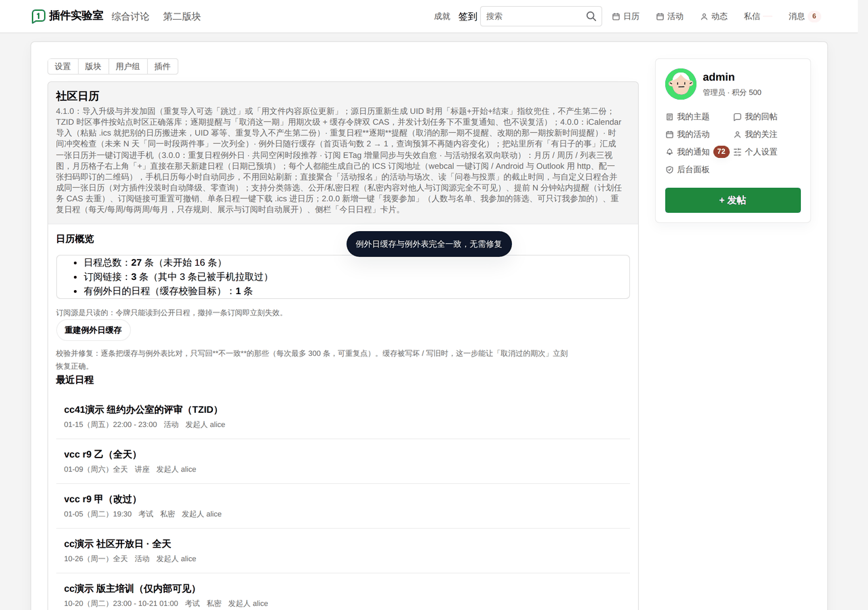Image resolution: width=868 pixels, height=610 pixels.
Task: Click the 签到 link in the header
Action: [468, 16]
